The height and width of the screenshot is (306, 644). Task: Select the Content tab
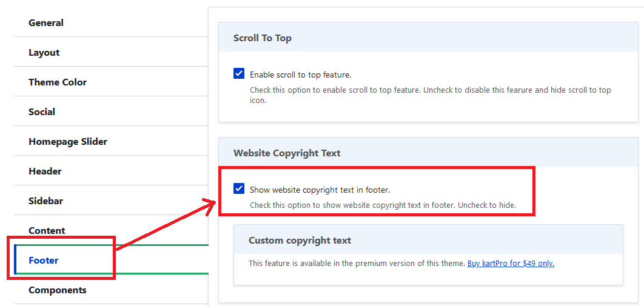click(x=47, y=231)
